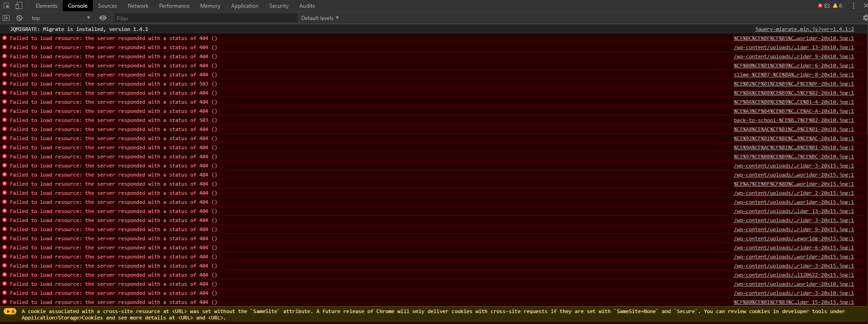Open the jquery-migrate.min.js?ver=1.4.1:2 source link
Viewport: 868px width, 324px height.
804,29
